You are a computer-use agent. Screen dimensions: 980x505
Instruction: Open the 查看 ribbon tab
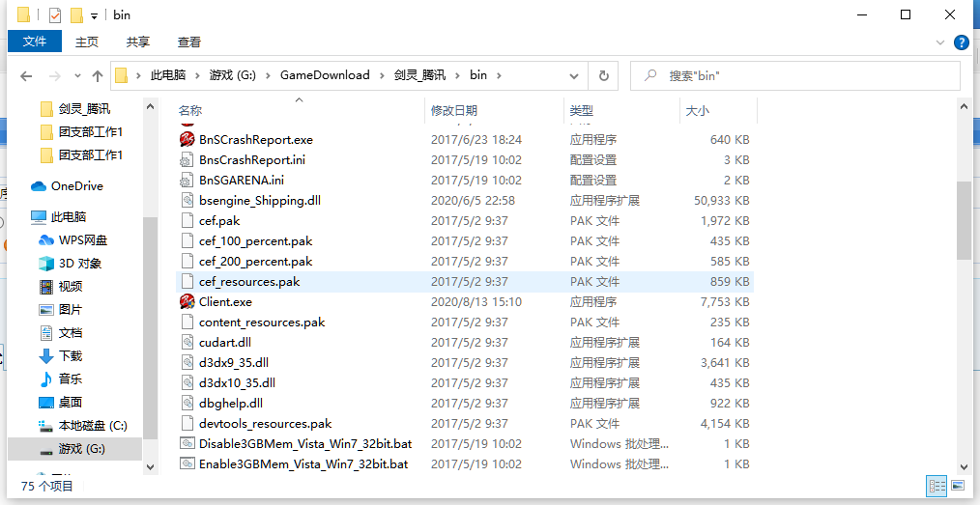pyautogui.click(x=188, y=42)
